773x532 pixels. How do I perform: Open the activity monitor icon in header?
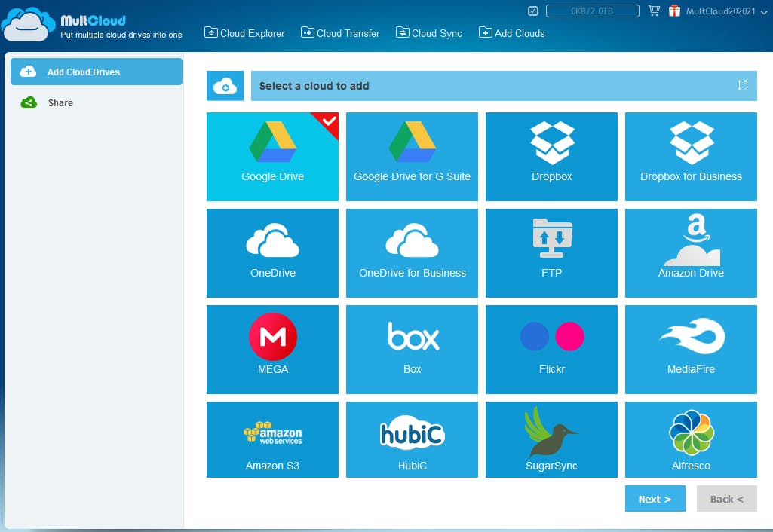(x=533, y=11)
